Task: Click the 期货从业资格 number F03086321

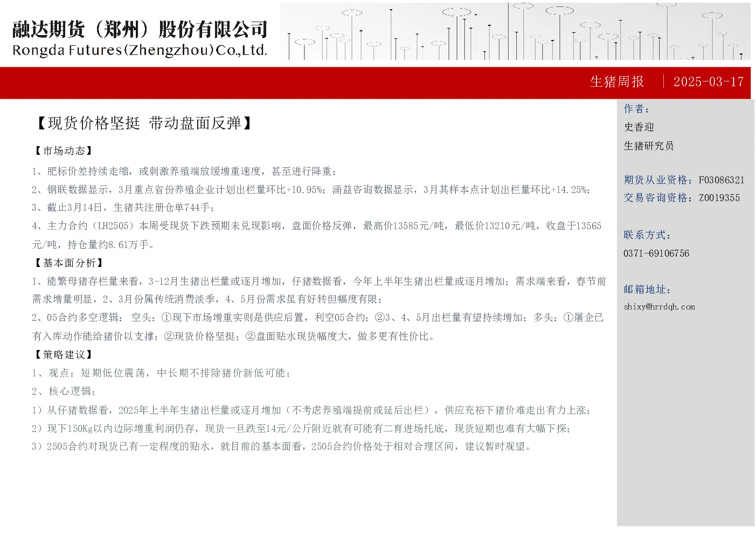Action: click(x=722, y=180)
